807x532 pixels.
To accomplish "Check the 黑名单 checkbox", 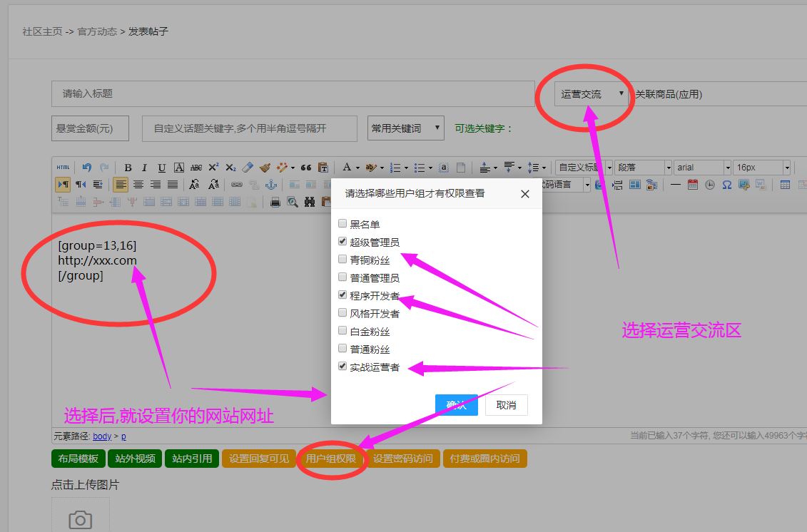I will pyautogui.click(x=343, y=224).
